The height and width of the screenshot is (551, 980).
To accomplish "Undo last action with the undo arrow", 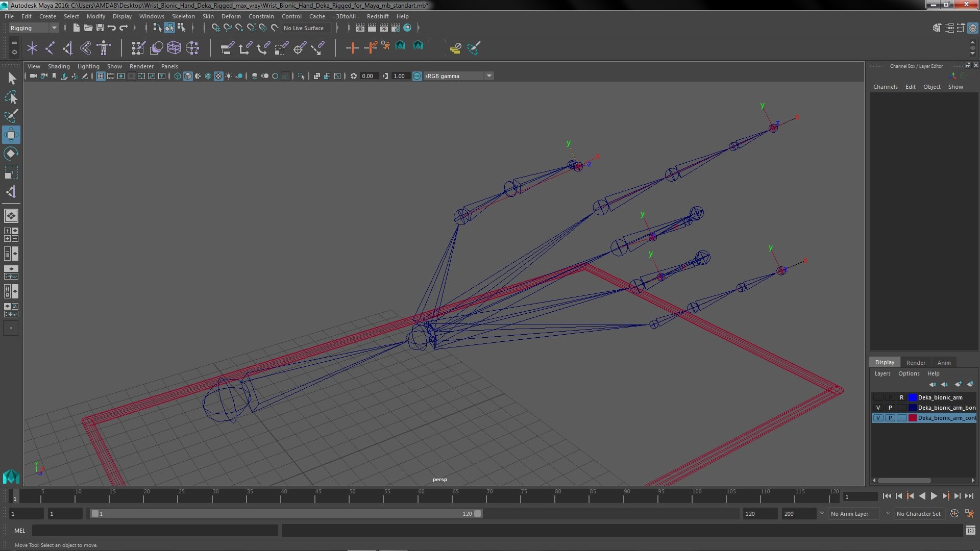I will tap(111, 28).
